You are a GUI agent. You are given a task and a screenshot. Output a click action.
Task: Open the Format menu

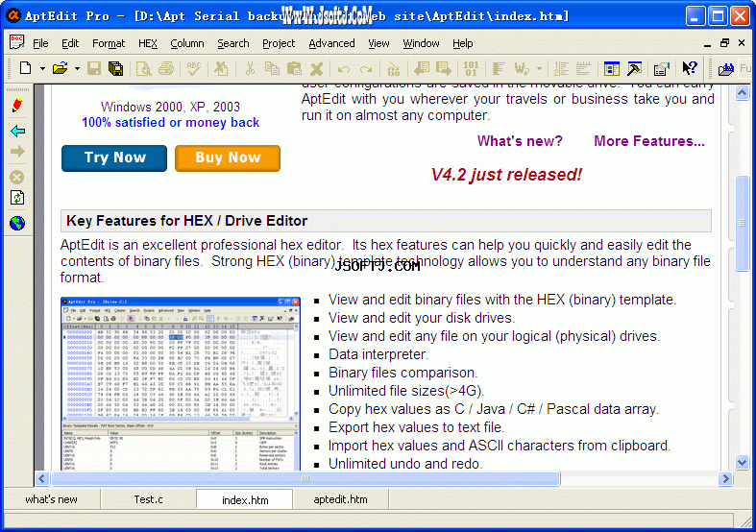pos(109,43)
